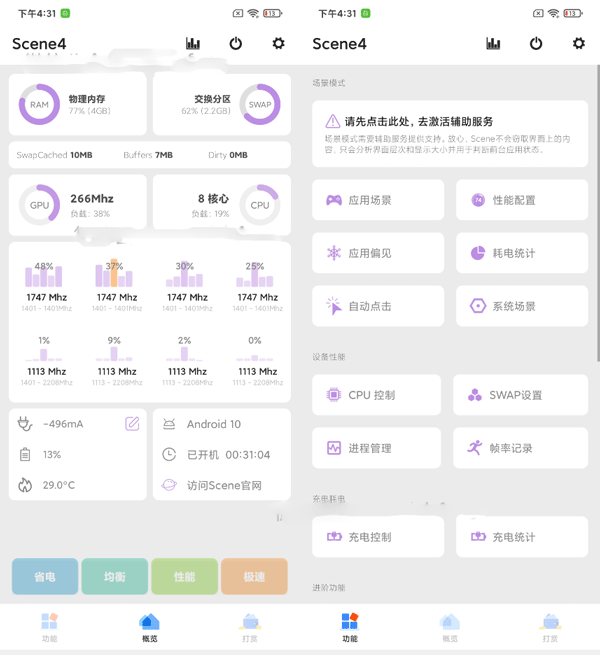Tap the CPU load ring gauge
This screenshot has height=655, width=600.
click(259, 205)
